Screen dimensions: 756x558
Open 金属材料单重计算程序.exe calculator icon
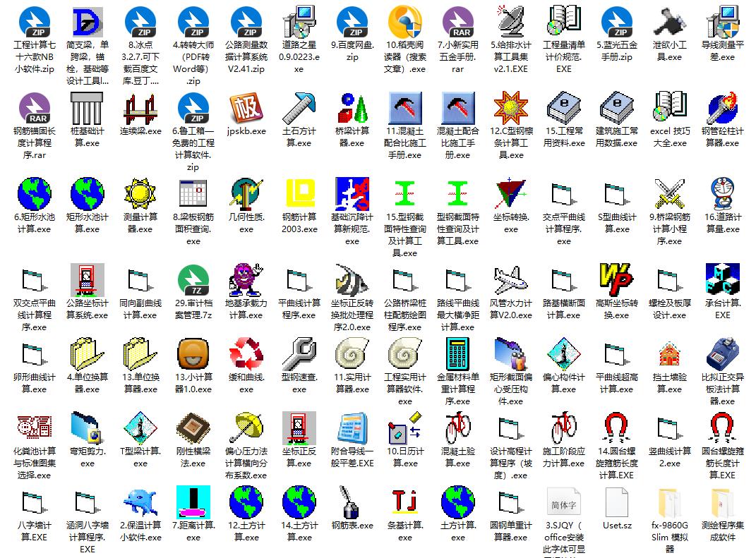coord(458,354)
